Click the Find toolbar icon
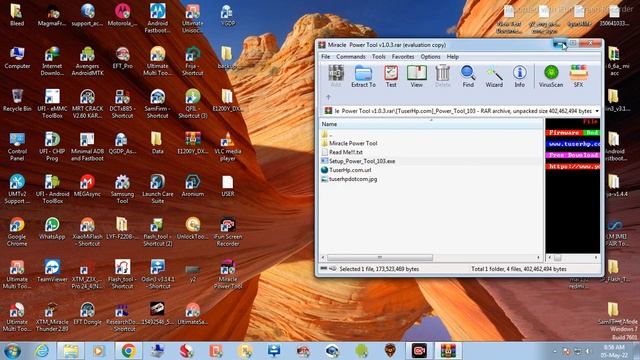This screenshot has width=640, height=360. click(468, 76)
